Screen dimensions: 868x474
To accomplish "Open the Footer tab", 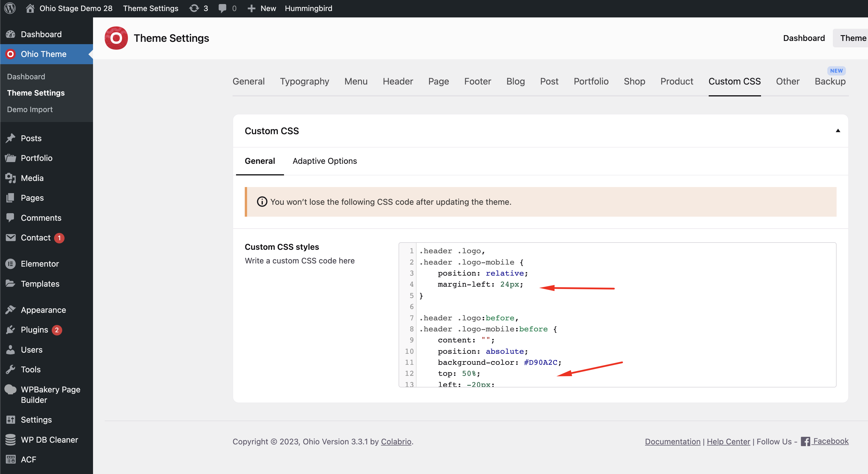I will click(x=478, y=81).
